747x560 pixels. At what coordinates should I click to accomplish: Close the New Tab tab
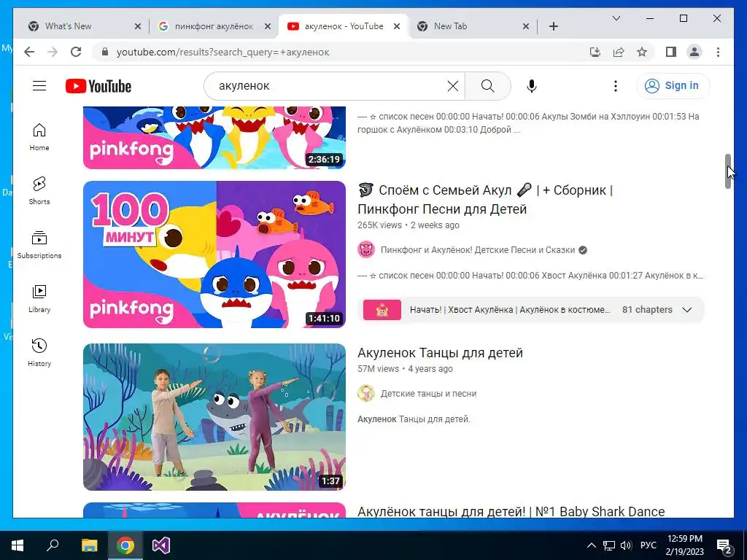tap(526, 26)
